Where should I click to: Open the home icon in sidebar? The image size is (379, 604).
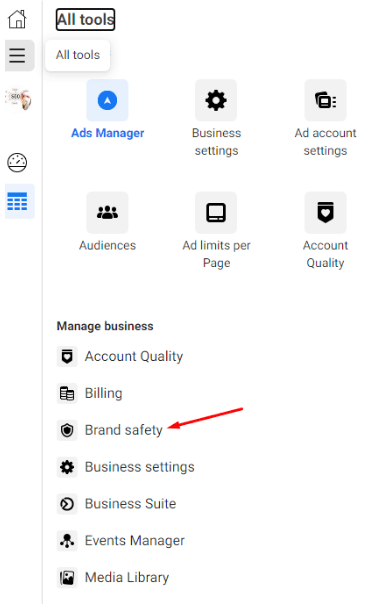click(x=17, y=19)
